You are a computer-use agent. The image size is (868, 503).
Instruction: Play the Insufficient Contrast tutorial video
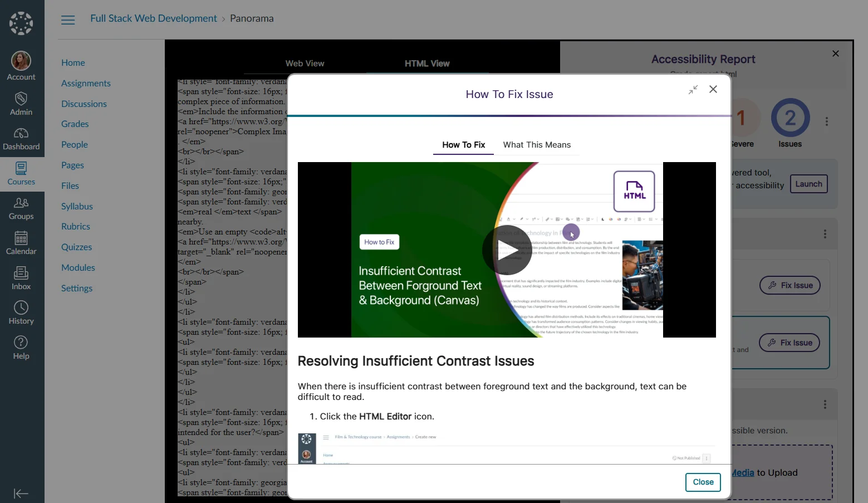point(507,250)
